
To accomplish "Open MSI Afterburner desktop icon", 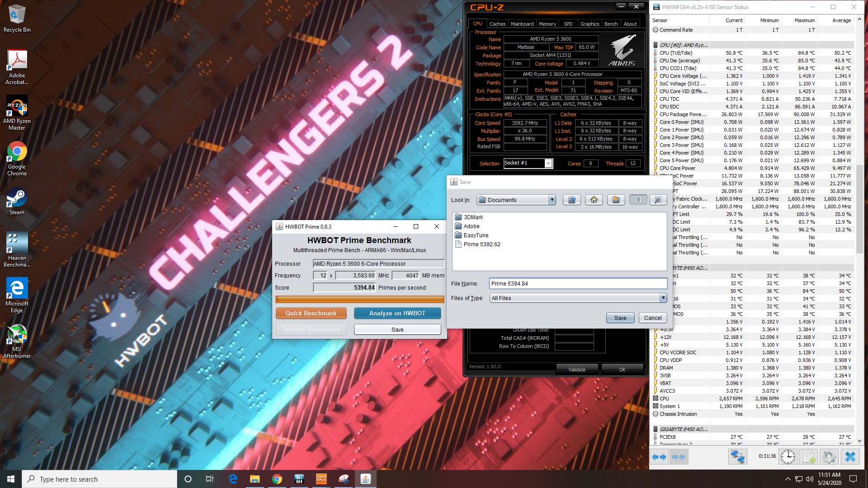I will click(17, 341).
